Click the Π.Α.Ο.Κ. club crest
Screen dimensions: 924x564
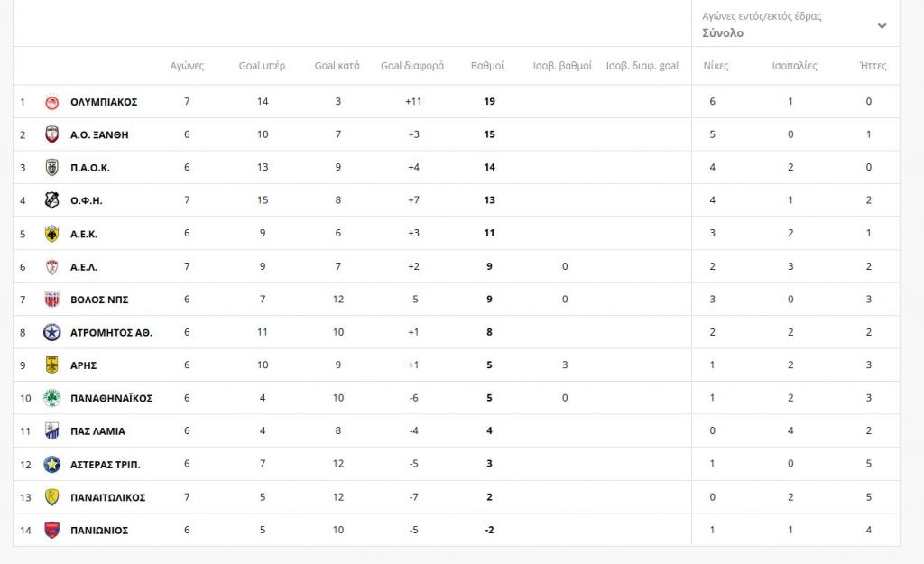[x=52, y=167]
